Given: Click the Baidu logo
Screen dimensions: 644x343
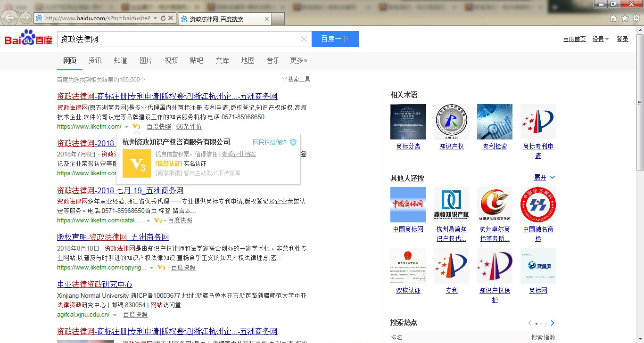Looking at the screenshot, I should [29, 39].
